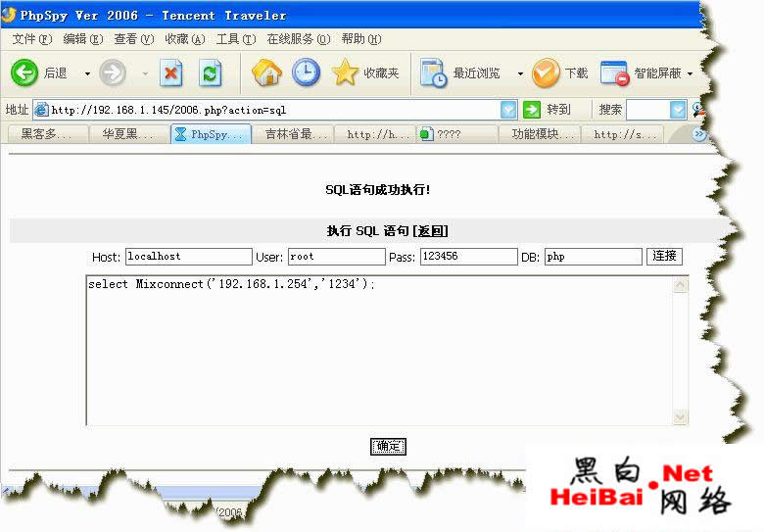Select the PhpSpy... tab
Screen dimensions: 764x532
(x=211, y=134)
